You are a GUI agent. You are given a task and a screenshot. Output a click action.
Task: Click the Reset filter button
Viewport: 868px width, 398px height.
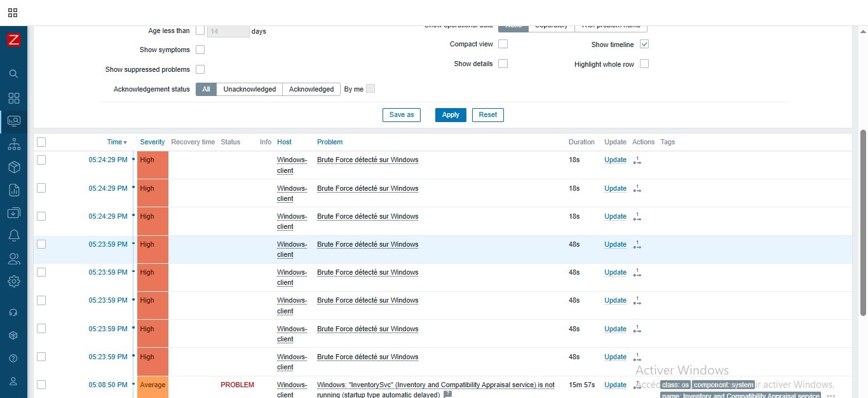click(488, 114)
